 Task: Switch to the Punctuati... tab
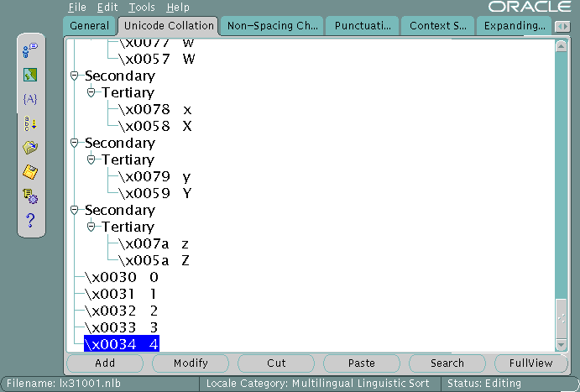point(363,26)
